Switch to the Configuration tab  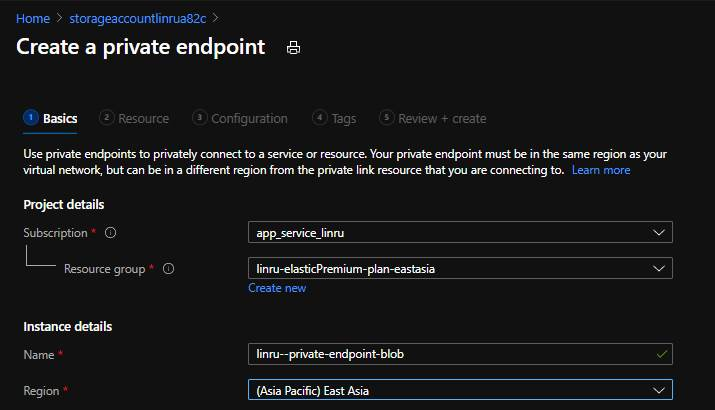point(249,119)
